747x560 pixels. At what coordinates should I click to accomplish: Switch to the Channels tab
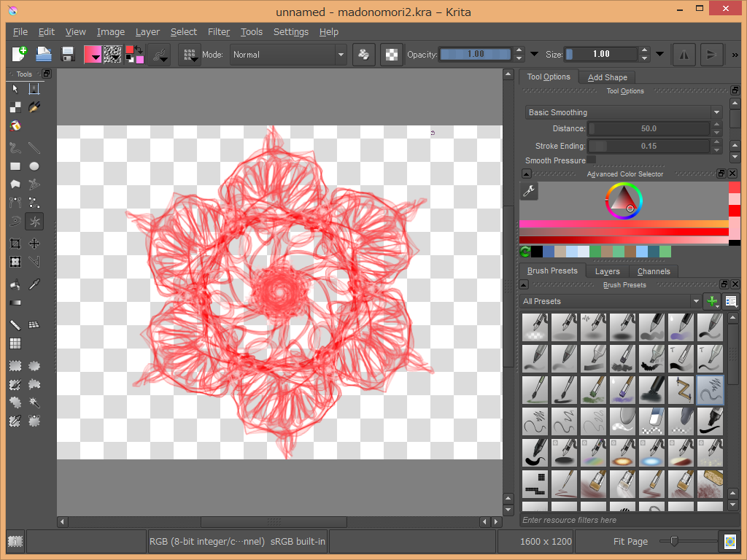654,271
